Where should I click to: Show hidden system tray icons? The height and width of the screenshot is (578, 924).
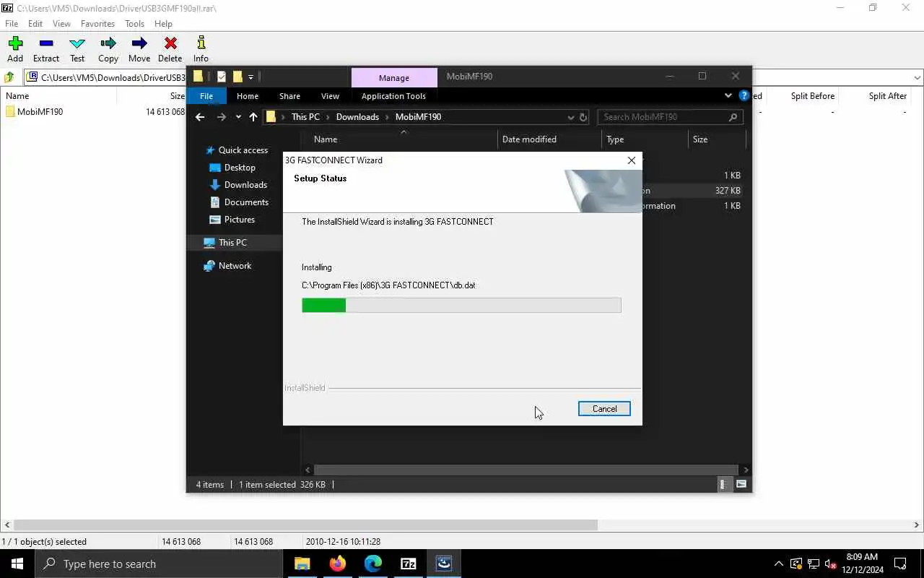(778, 564)
